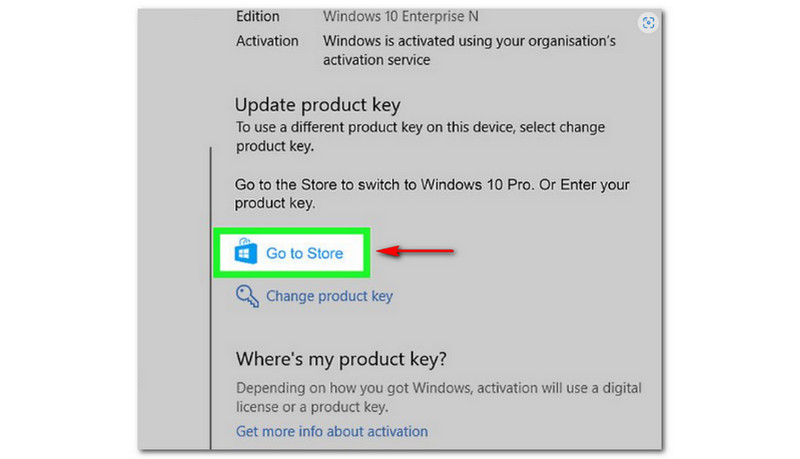Click the Activation label
This screenshot has height=459, width=800.
tap(267, 41)
